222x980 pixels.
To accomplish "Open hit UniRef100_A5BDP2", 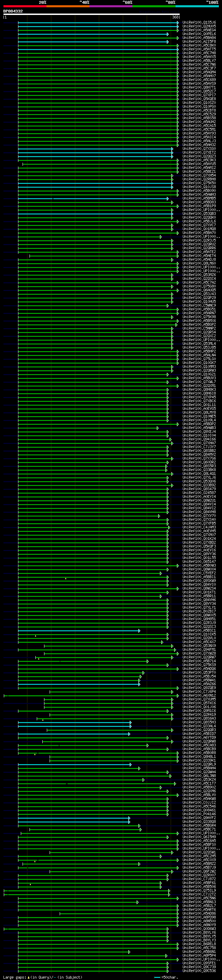I will pyautogui.click(x=199, y=424).
